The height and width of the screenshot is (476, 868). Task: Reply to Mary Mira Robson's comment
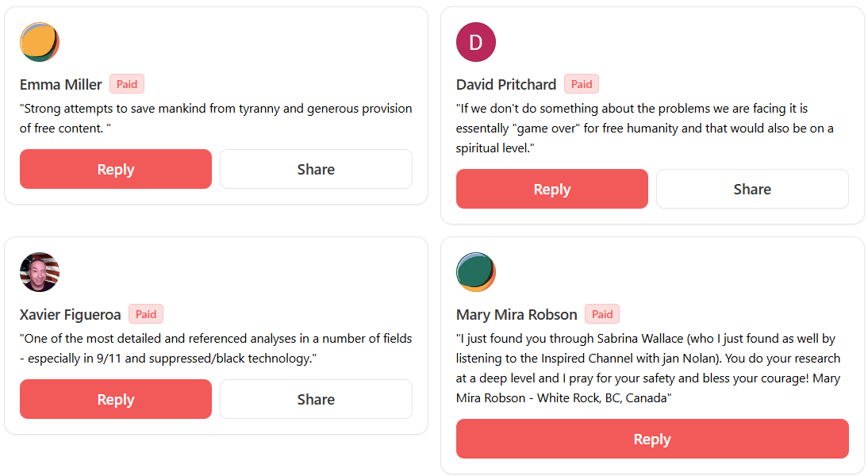[652, 439]
